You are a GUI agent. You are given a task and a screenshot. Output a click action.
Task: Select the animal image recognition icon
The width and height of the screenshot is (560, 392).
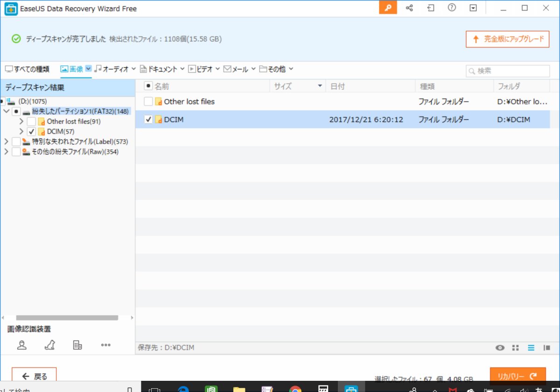click(49, 345)
